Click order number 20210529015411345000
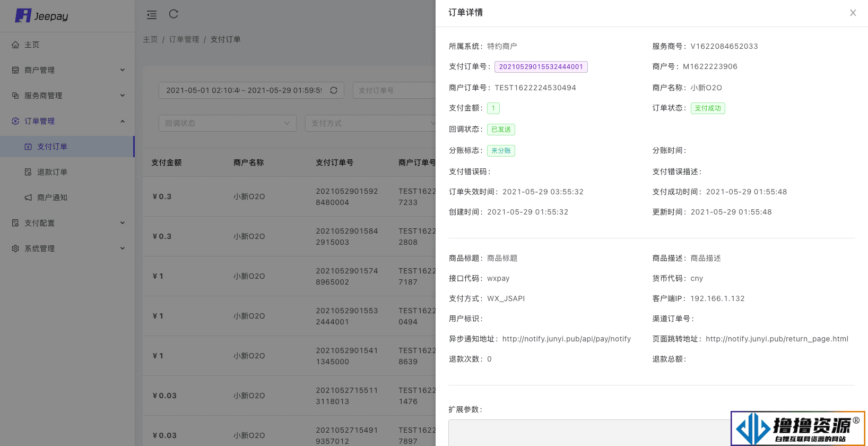 (x=347, y=356)
